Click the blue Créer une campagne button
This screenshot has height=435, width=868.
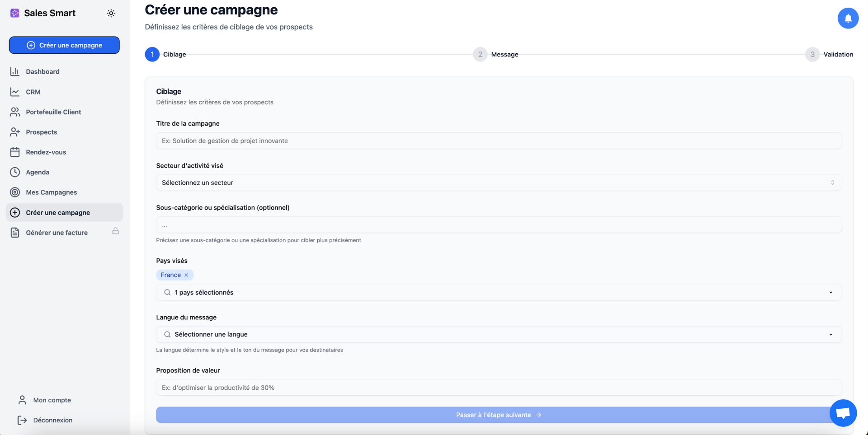pos(64,45)
